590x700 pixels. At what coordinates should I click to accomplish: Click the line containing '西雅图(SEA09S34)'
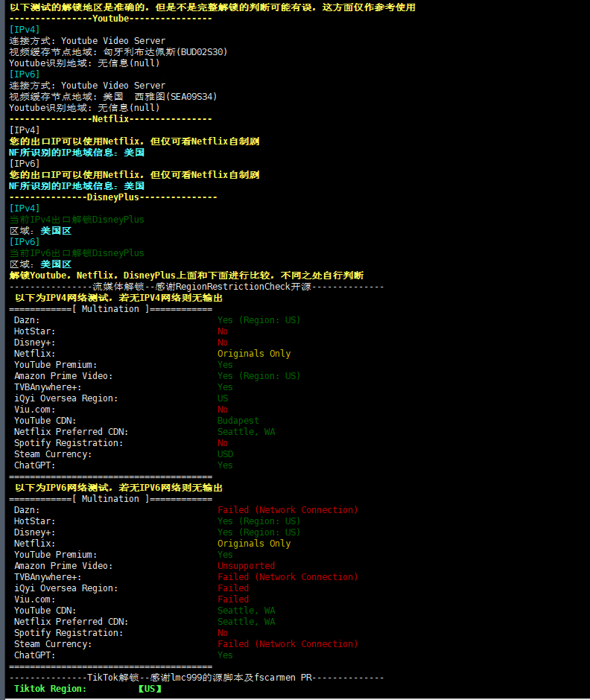[x=113, y=96]
